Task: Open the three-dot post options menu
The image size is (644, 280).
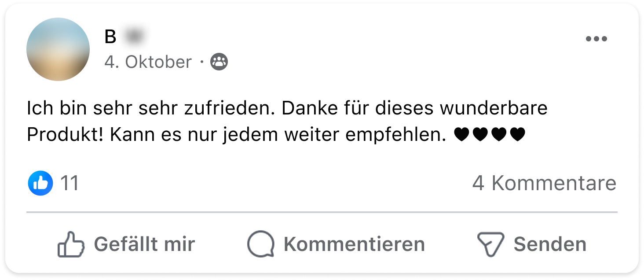Action: click(596, 39)
